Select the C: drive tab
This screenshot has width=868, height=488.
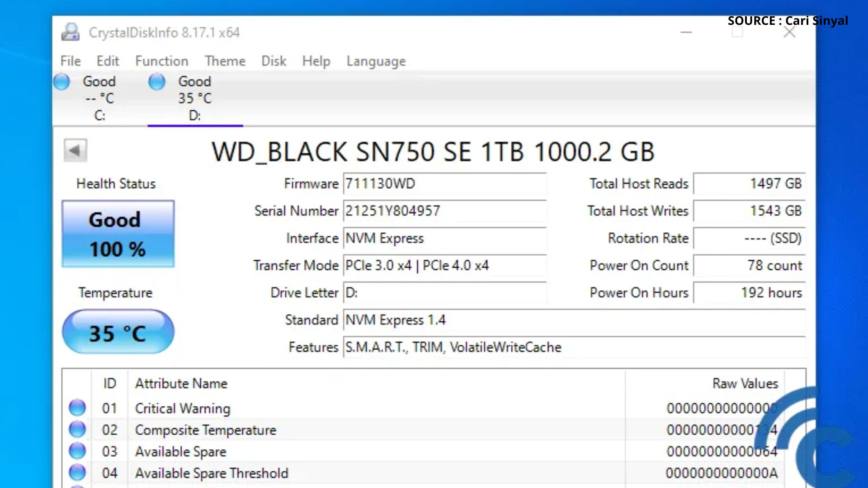pyautogui.click(x=100, y=98)
